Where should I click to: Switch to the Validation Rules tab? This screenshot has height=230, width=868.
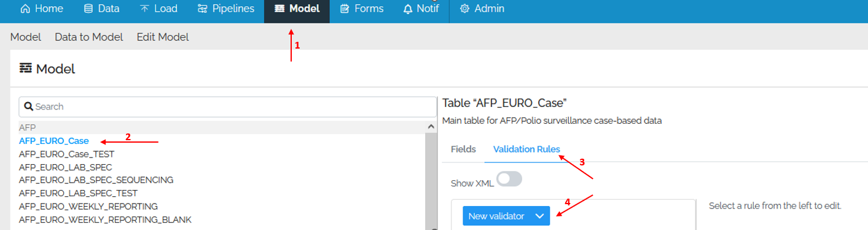click(x=526, y=149)
